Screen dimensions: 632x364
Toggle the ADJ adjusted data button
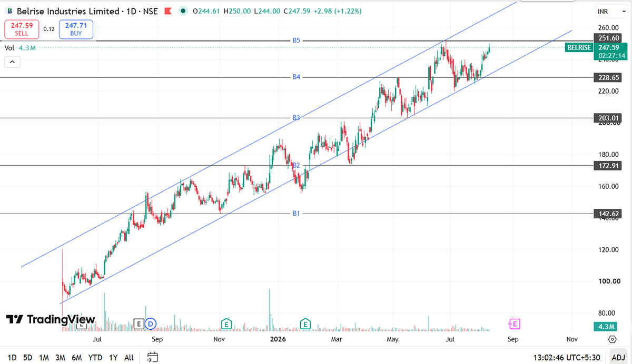618,358
